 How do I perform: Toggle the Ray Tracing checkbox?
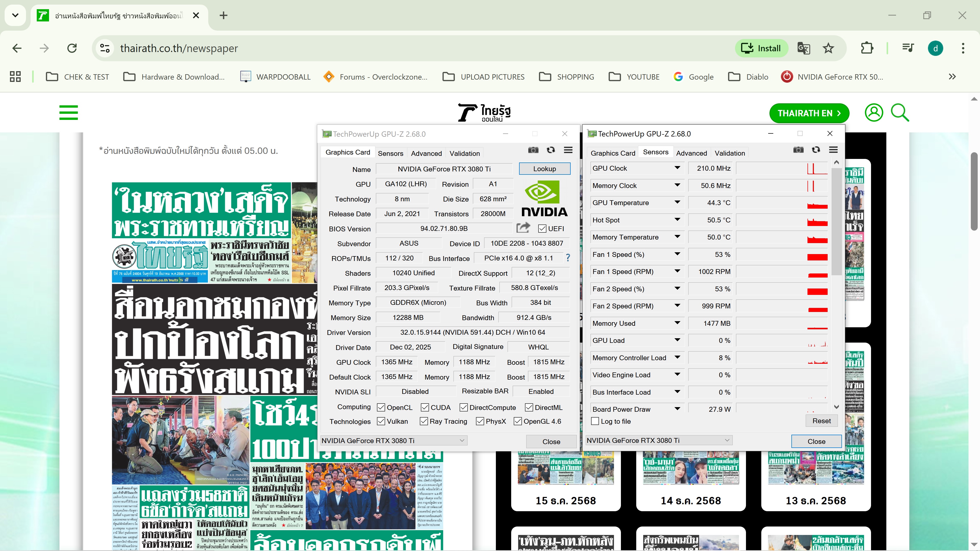[x=423, y=421]
